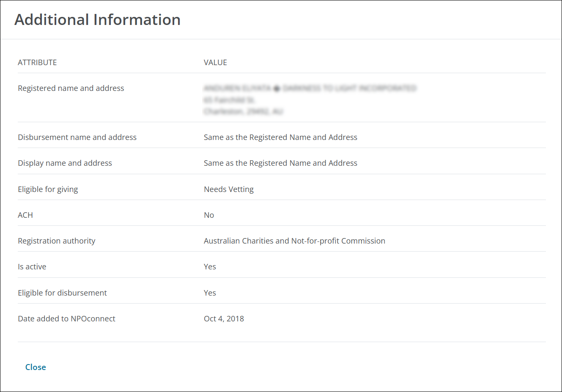Select Australian Charities and Not-for-profit Commission text
562x392 pixels.
point(294,241)
